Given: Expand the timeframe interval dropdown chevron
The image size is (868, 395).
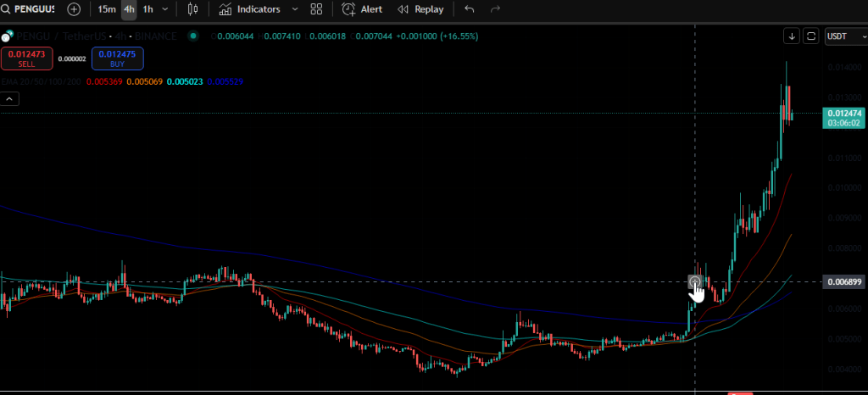Looking at the screenshot, I should tap(165, 9).
